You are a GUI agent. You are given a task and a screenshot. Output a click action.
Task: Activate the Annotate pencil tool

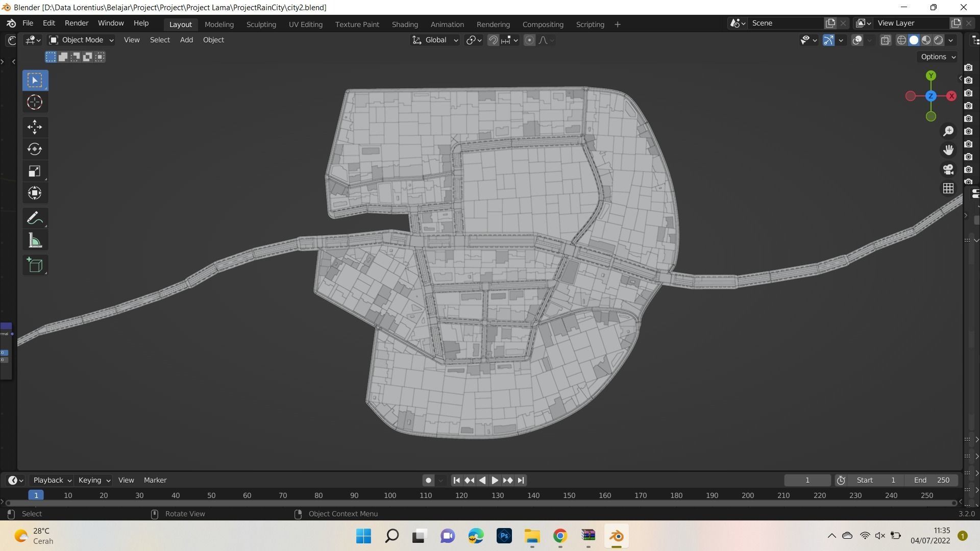(35, 218)
